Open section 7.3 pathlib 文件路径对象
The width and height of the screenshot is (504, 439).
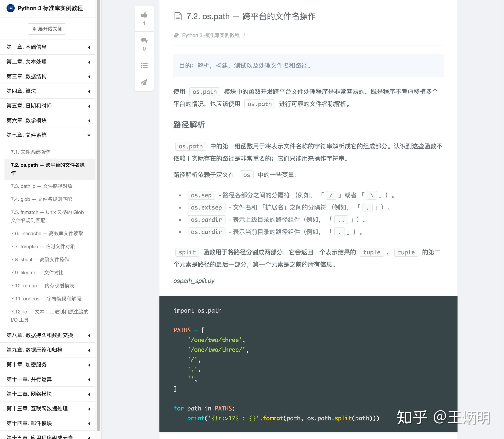[42, 186]
